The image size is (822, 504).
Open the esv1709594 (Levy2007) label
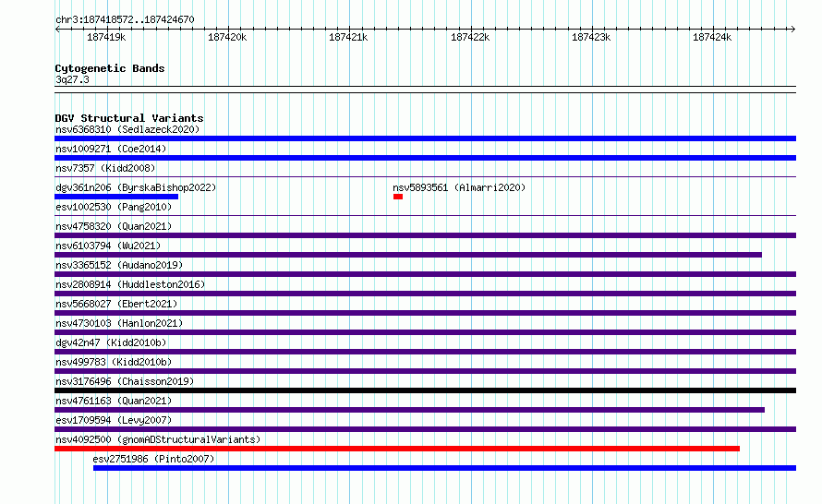click(114, 420)
